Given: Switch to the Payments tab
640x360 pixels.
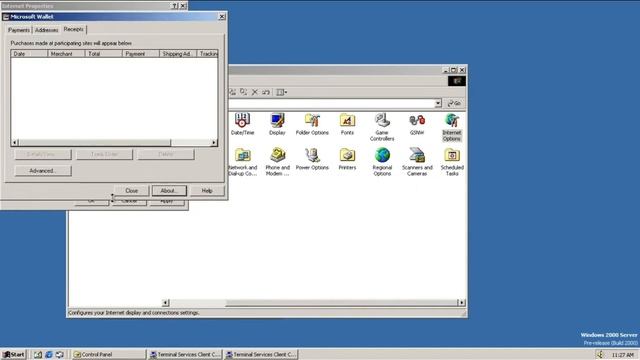Looking at the screenshot, I should click(19, 30).
